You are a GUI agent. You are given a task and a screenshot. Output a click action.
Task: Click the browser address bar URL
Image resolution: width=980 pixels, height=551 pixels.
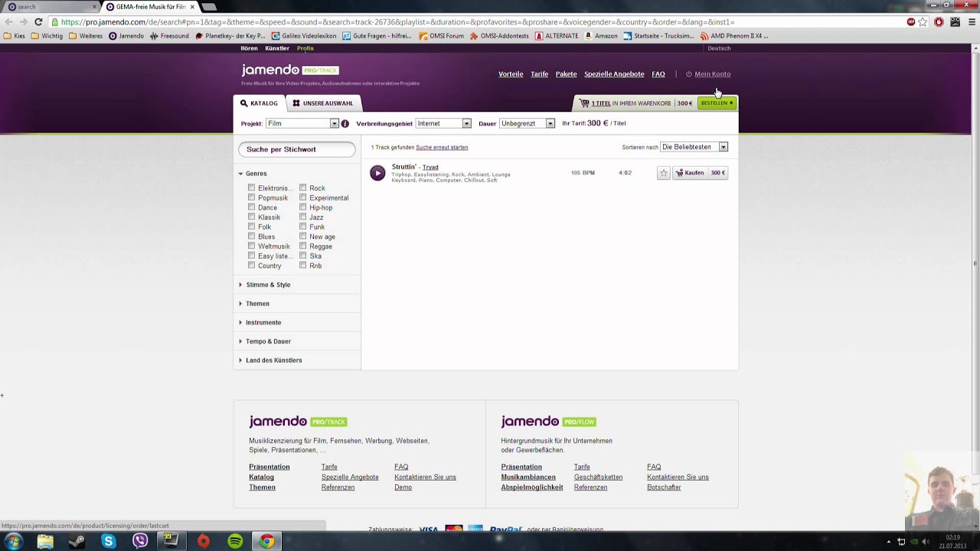pos(398,22)
